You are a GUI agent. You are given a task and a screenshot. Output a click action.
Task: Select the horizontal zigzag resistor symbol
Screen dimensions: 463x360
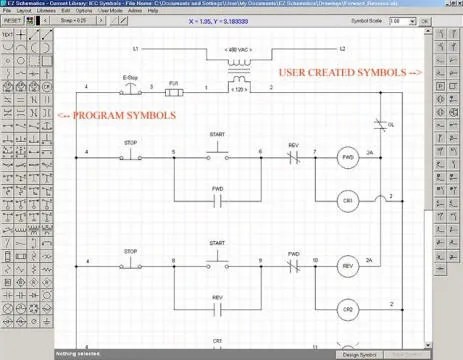pos(47,269)
